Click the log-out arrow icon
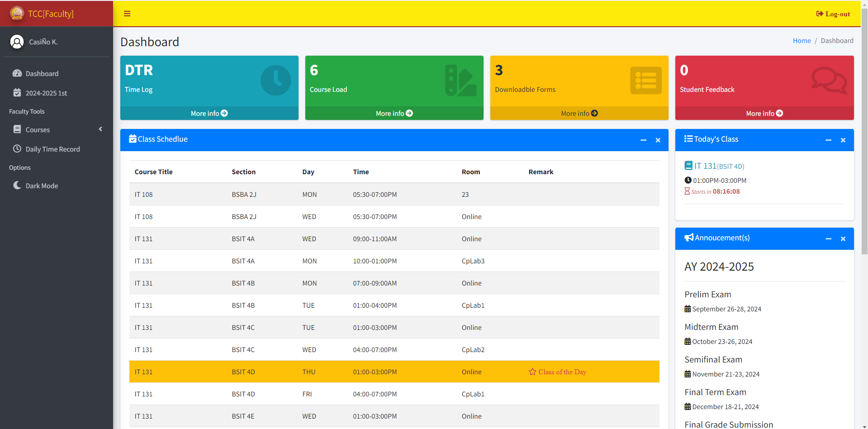 pos(820,14)
